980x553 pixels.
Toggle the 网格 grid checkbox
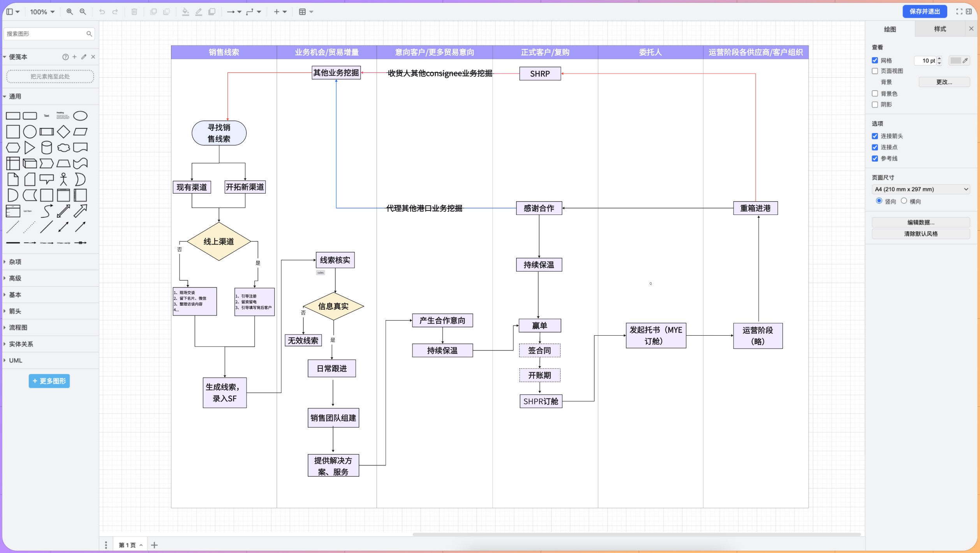[x=875, y=60]
